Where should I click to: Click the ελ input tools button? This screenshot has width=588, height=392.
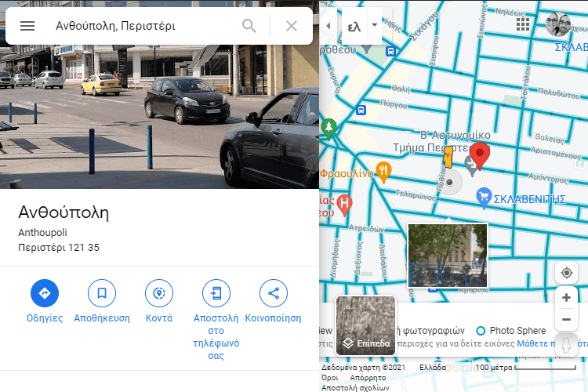[354, 26]
